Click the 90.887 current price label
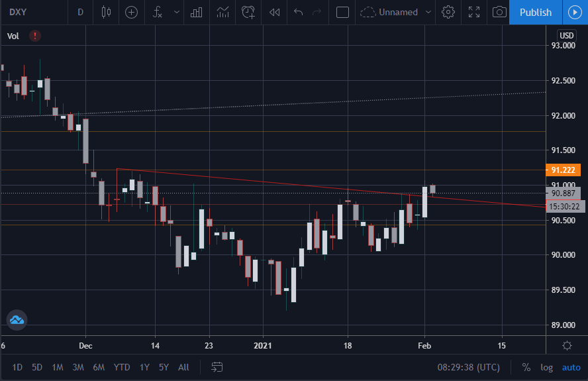The image size is (588, 381). (563, 193)
